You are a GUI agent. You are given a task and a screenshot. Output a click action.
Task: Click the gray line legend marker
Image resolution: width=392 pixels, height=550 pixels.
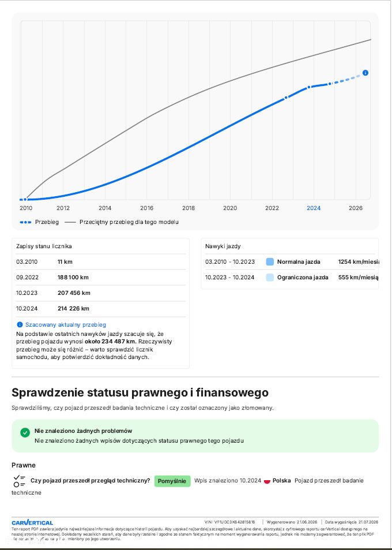tap(70, 222)
